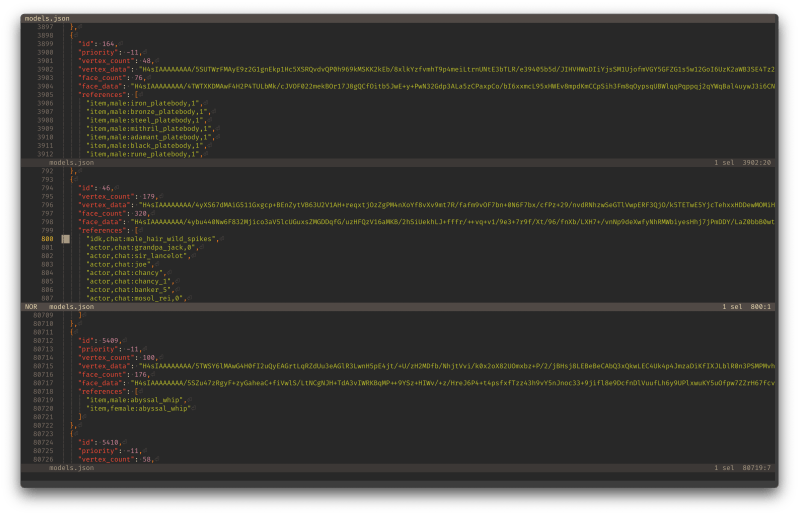Click the opening brace on line 793
The width and height of the screenshot is (799, 515).
tap(72, 179)
